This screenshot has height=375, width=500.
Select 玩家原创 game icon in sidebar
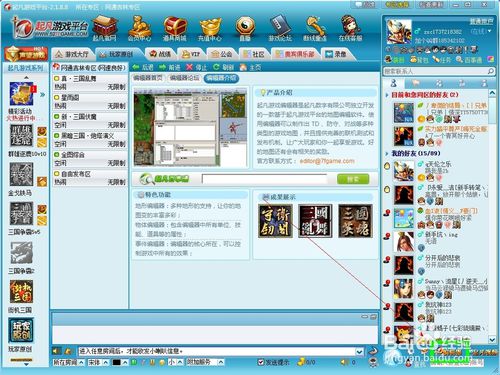pyautogui.click(x=21, y=331)
